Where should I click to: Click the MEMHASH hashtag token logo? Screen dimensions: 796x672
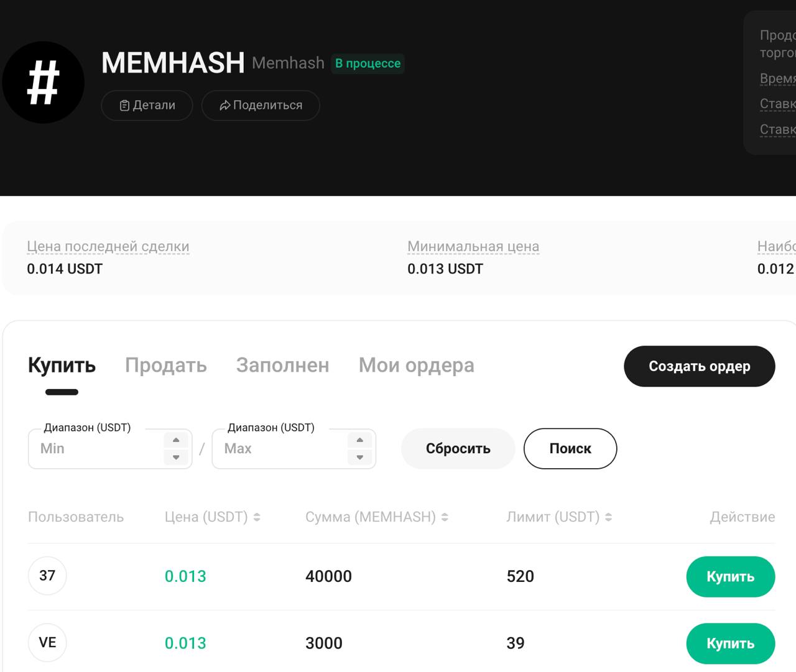tap(44, 83)
